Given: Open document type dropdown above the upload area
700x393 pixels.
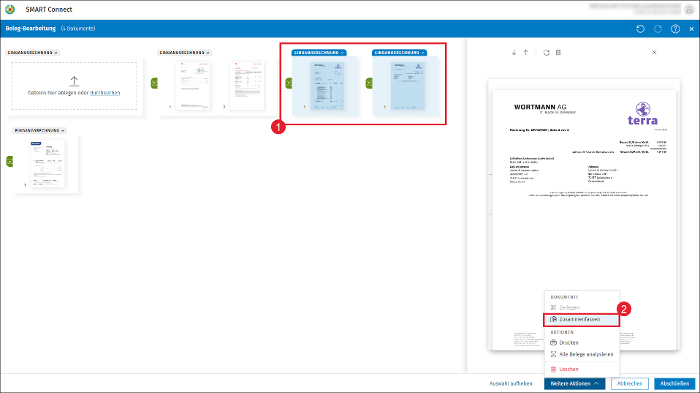Looking at the screenshot, I should [x=33, y=52].
